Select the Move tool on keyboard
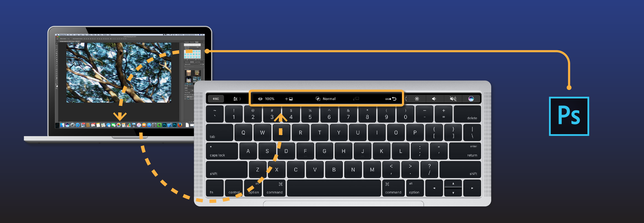The image size is (644, 223). click(x=313, y=171)
